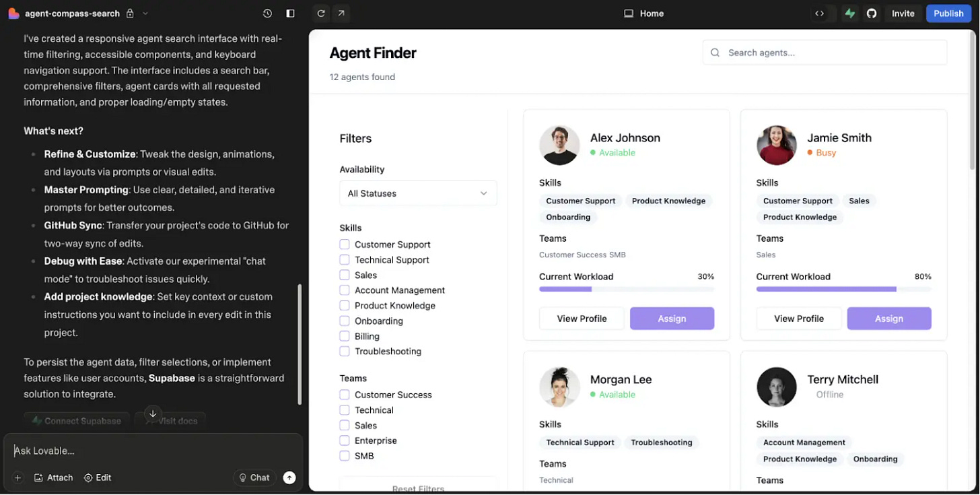980x495 pixels.
Task: Click Jamie Smith's avatar photo
Action: pyautogui.click(x=776, y=145)
